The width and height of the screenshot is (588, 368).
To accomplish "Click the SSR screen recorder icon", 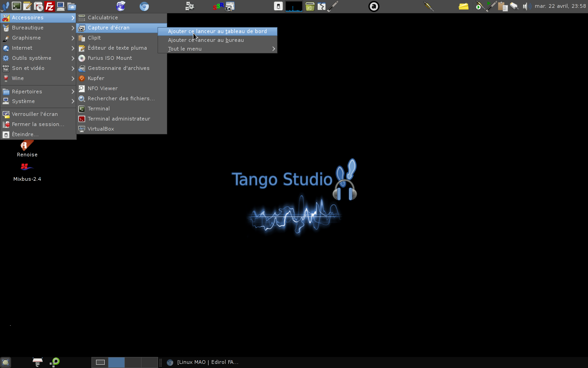I will click(x=218, y=6).
